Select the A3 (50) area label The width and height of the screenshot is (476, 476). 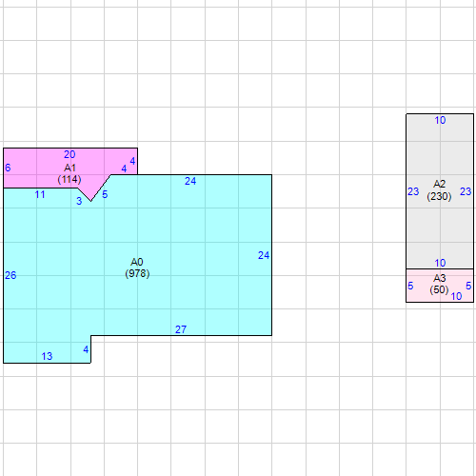click(439, 284)
